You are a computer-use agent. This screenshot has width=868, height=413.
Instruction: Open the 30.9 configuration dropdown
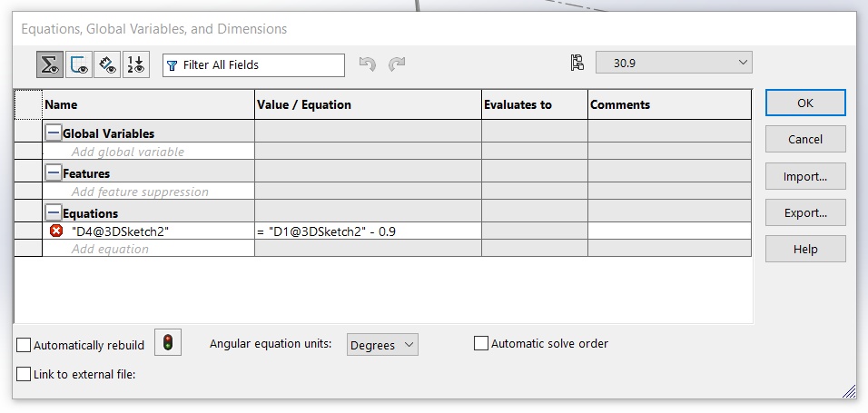click(674, 63)
